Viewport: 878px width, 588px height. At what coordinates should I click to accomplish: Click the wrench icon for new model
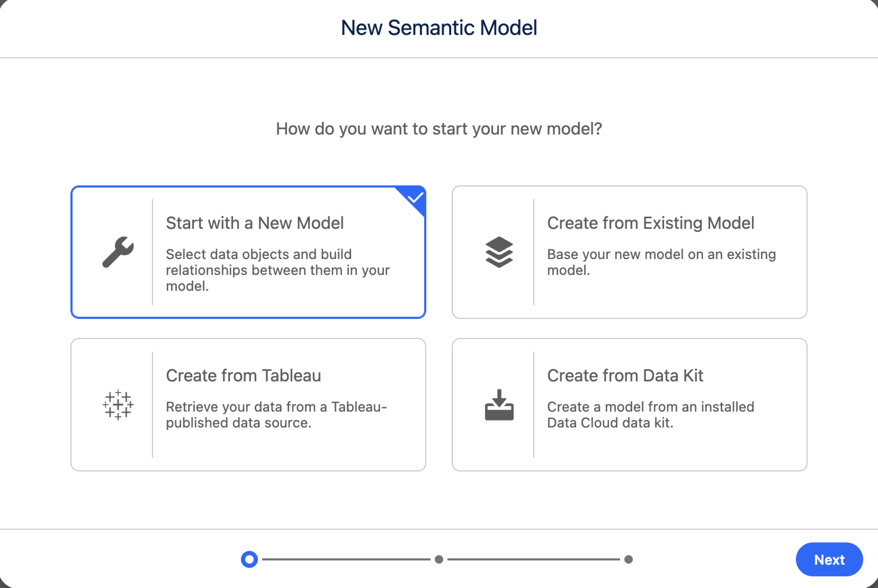point(118,252)
